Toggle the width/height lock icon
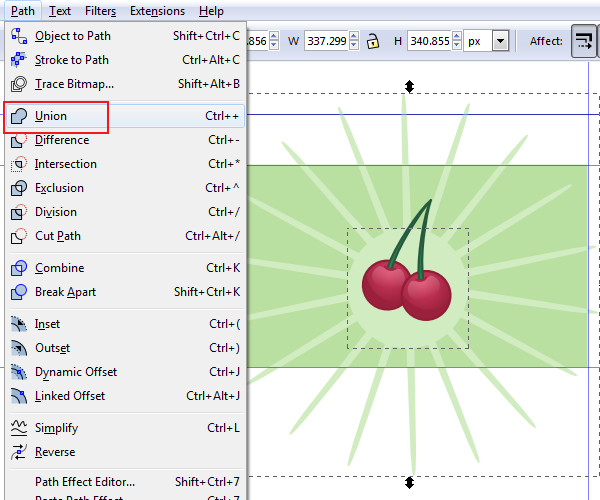 coord(373,41)
